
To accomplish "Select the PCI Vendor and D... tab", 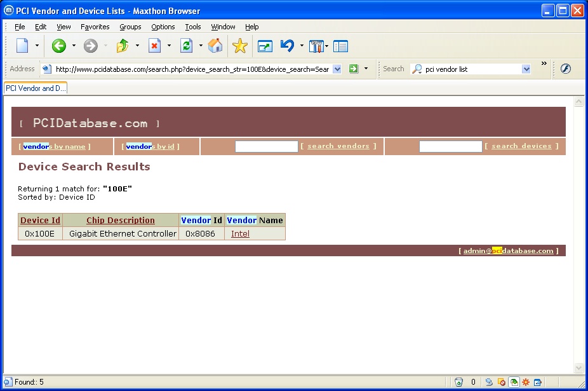I will tap(36, 88).
